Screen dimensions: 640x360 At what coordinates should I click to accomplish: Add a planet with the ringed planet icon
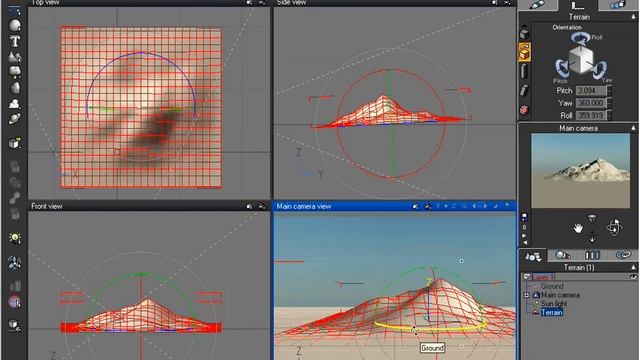(x=15, y=119)
